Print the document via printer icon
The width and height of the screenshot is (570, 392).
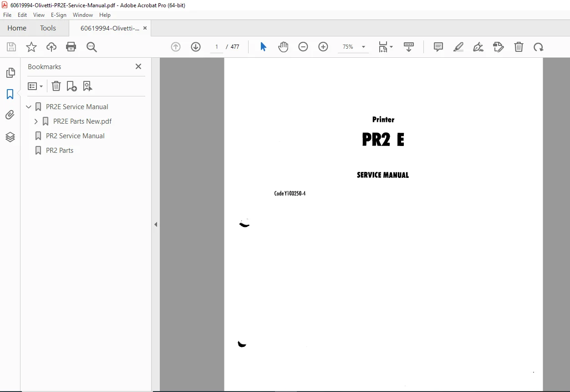(71, 47)
